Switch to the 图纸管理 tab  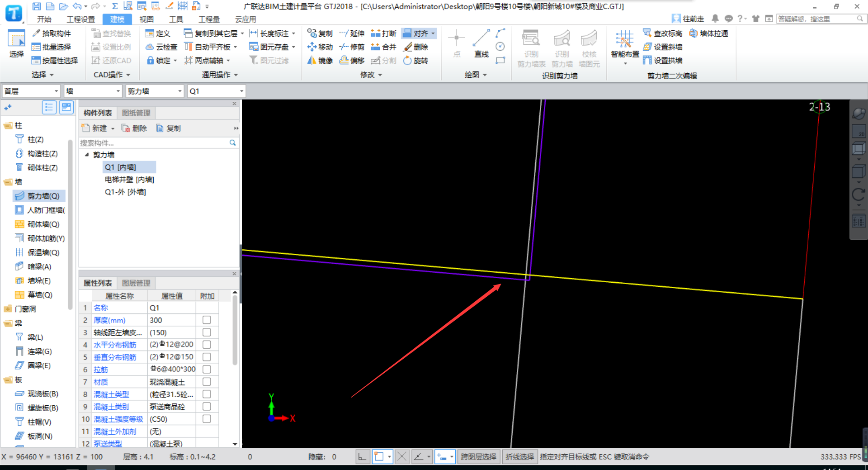point(136,113)
